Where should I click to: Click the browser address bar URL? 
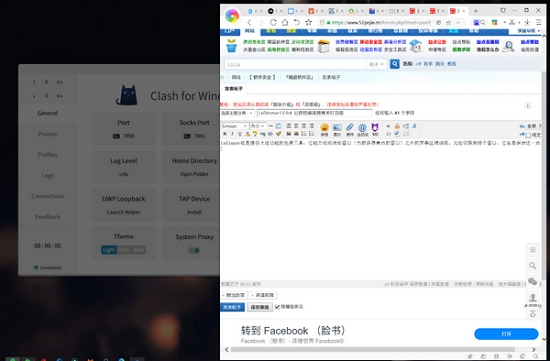pos(381,22)
